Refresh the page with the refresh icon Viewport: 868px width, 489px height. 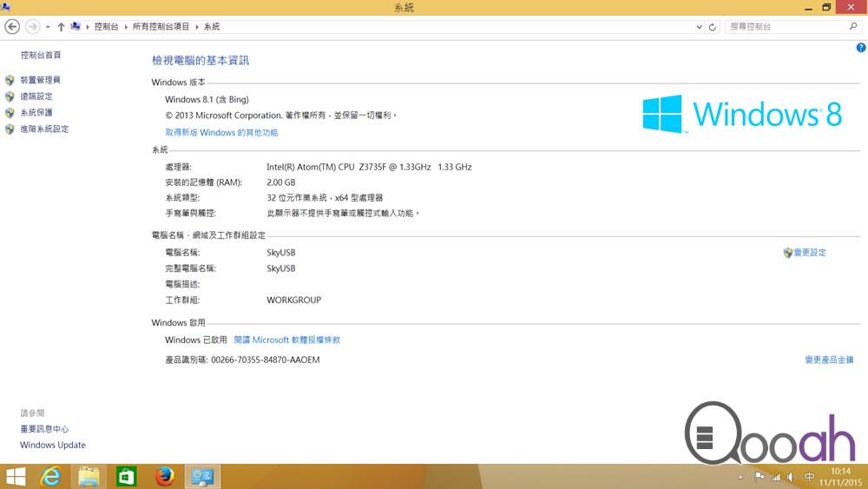(713, 27)
